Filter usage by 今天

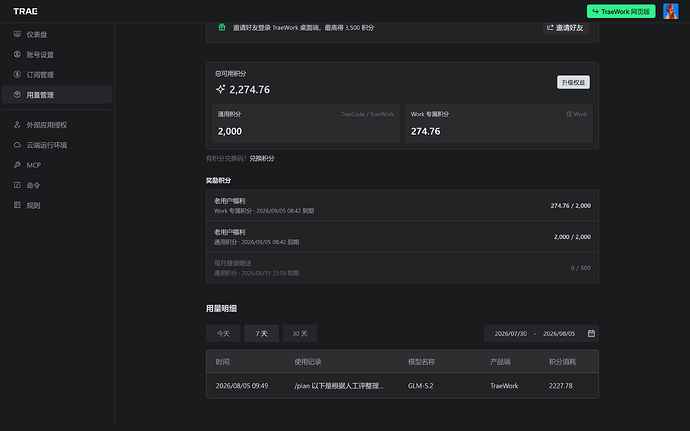[223, 333]
